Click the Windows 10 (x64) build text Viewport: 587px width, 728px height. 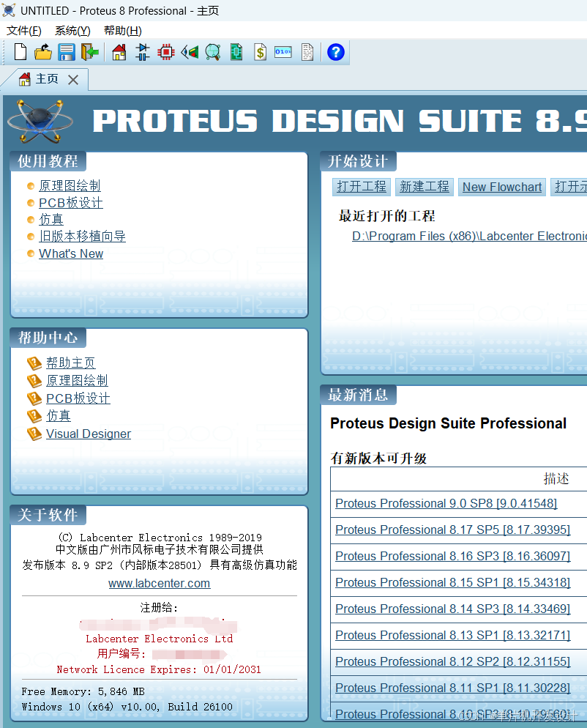127,707
